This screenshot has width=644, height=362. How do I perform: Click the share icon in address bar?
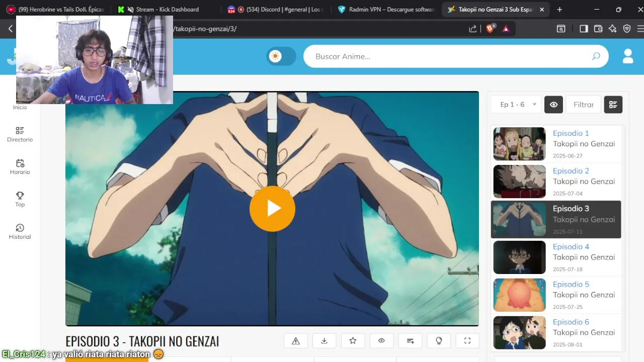pos(472,29)
